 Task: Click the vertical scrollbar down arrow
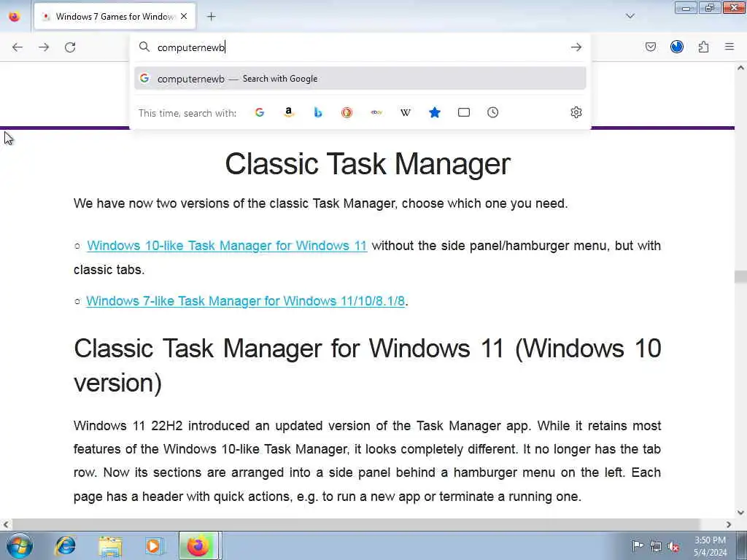click(x=740, y=513)
